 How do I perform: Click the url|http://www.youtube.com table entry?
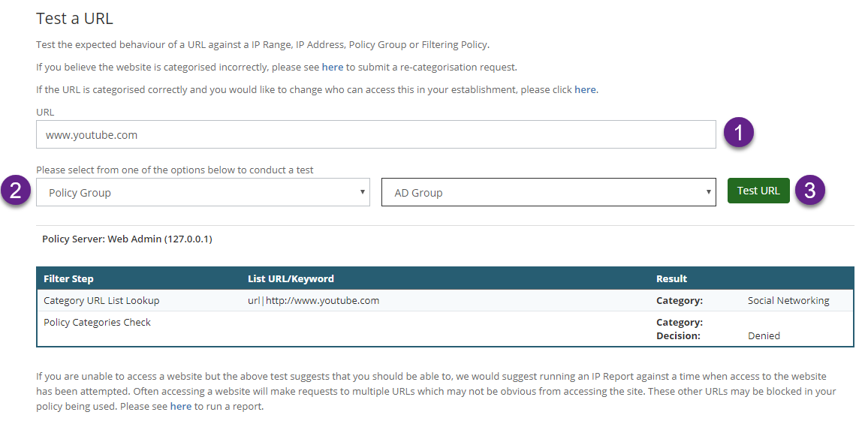pyautogui.click(x=313, y=300)
